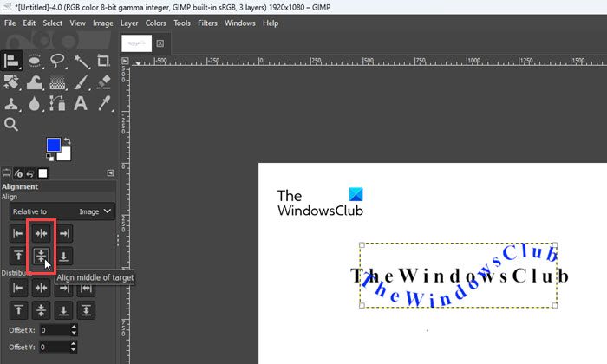
Task: Click the background white color swatch
Action: point(66,155)
